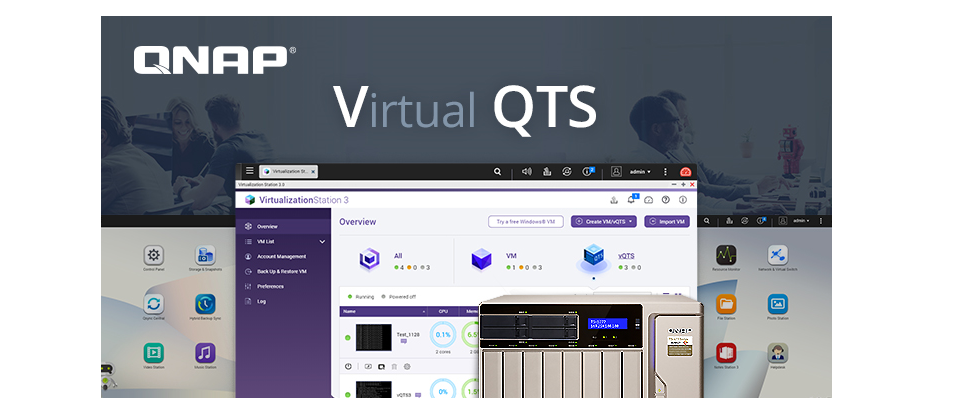Screen dimensions: 960x420
Task: Open three-dot menu in background desktop bar
Action: (x=821, y=221)
